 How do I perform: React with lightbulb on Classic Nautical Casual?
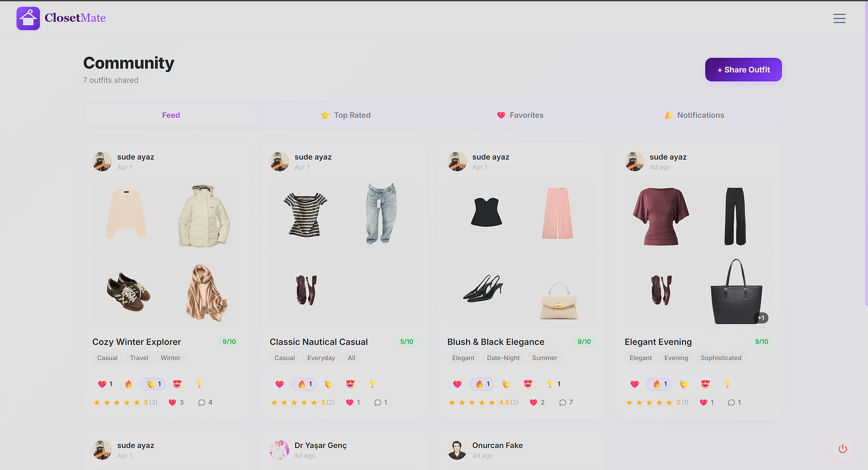[372, 384]
